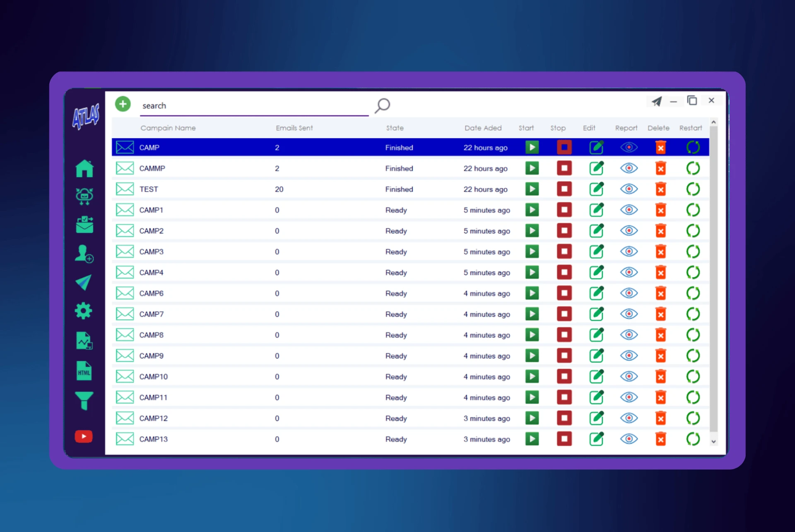Click the green add campaign plus button
The image size is (795, 532).
(123, 104)
